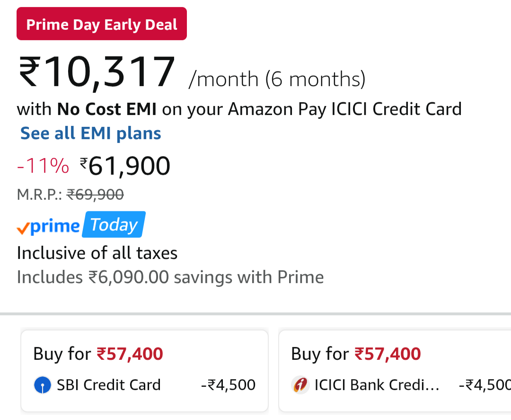Click the ₹6,090.00 savings with Prime line

click(170, 277)
